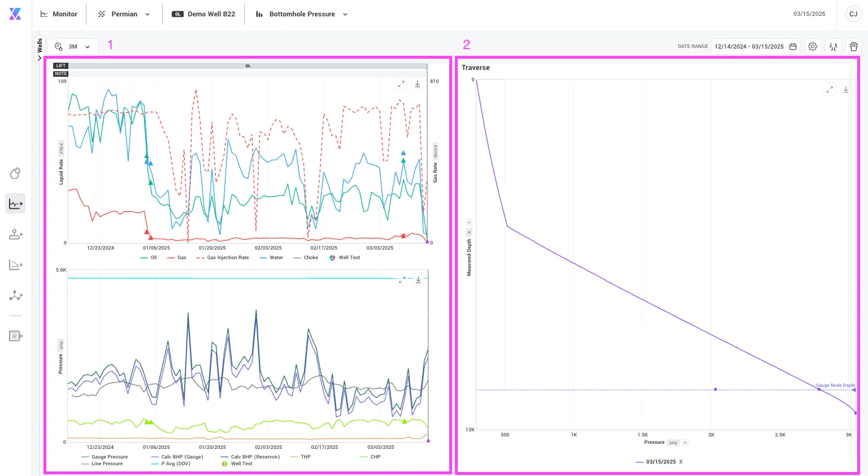
Task: Open the Monitor section
Action: click(x=59, y=14)
